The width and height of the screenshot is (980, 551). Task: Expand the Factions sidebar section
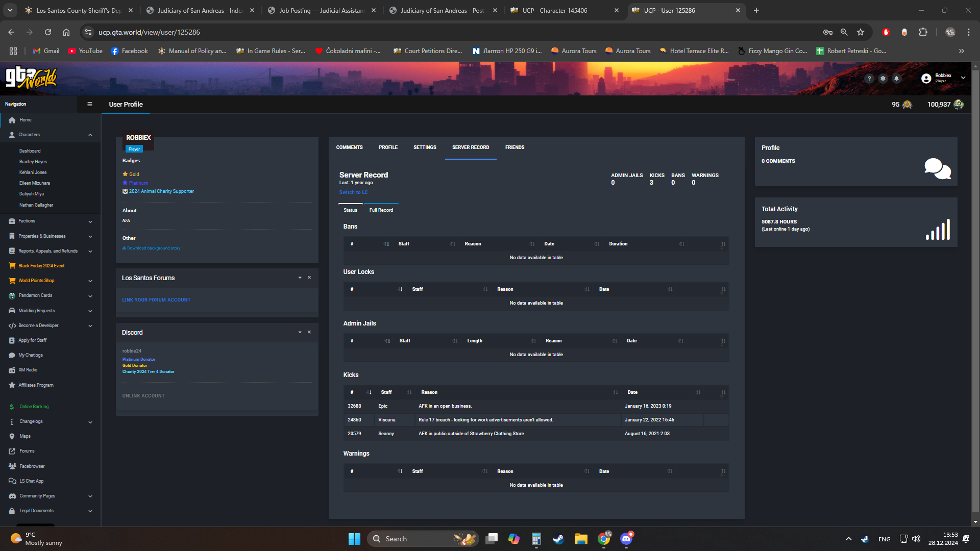[90, 221]
